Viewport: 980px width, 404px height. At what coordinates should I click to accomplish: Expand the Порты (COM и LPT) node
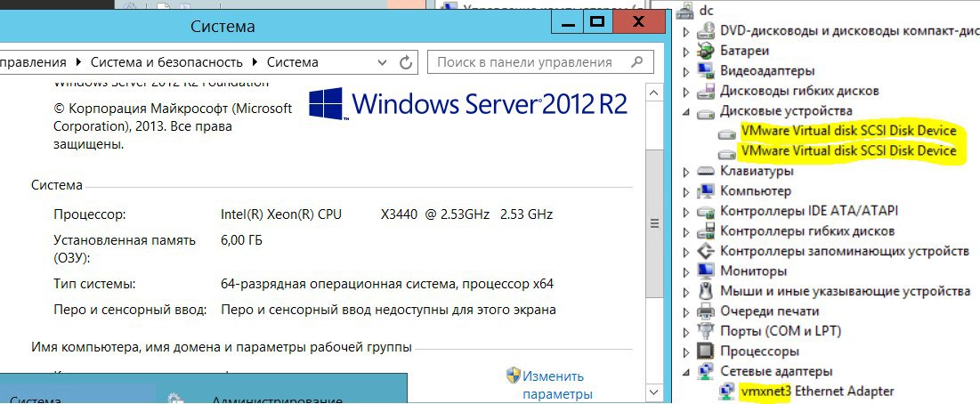click(686, 332)
